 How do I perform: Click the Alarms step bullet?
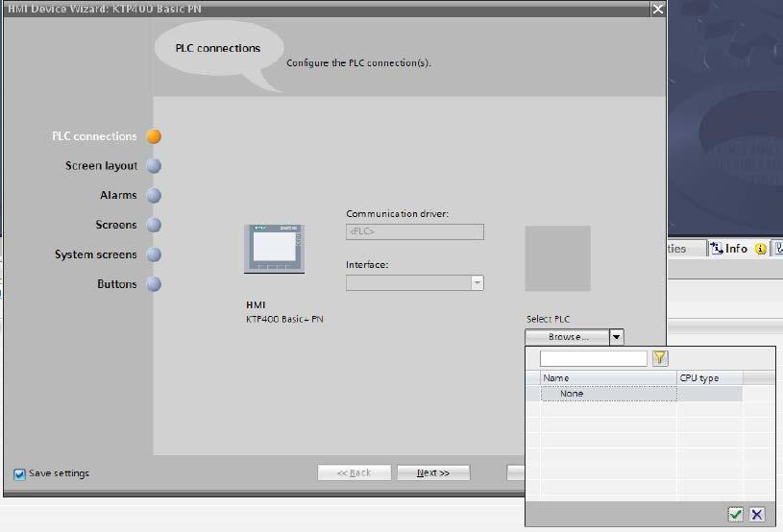pyautogui.click(x=154, y=195)
